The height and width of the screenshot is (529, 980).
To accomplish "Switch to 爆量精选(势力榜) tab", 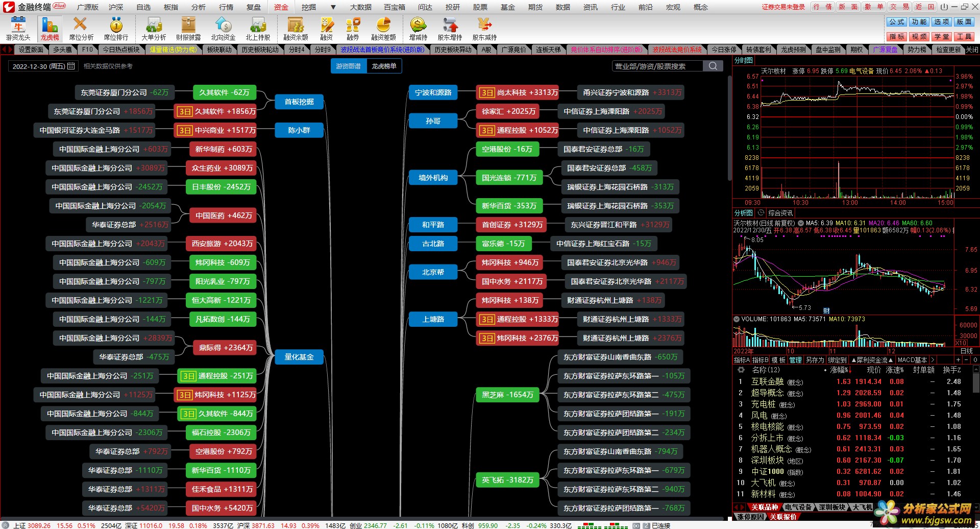I will click(x=173, y=50).
